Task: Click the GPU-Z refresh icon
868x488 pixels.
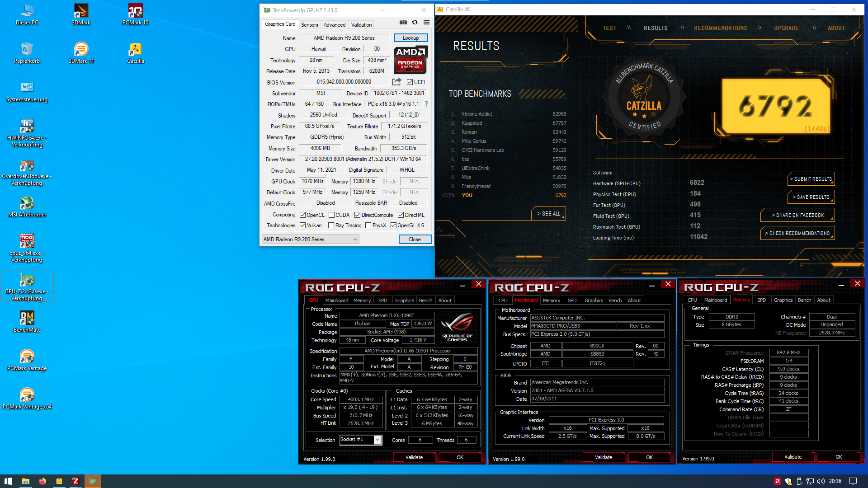Action: (415, 22)
